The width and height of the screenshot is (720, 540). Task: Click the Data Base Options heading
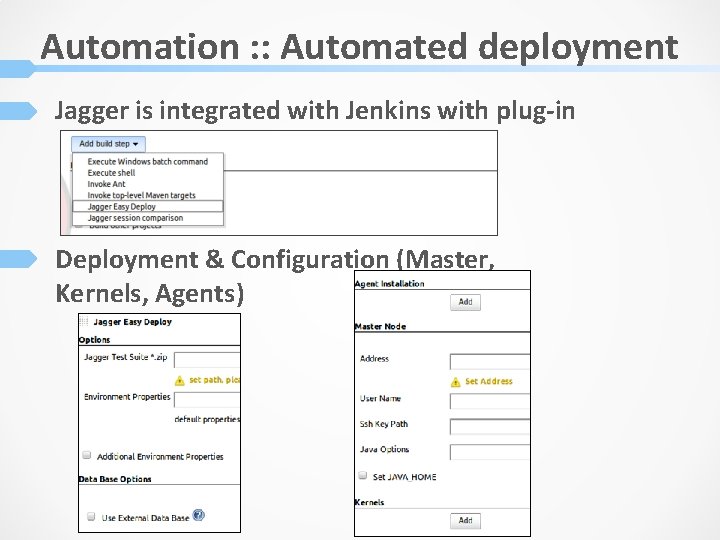click(115, 479)
